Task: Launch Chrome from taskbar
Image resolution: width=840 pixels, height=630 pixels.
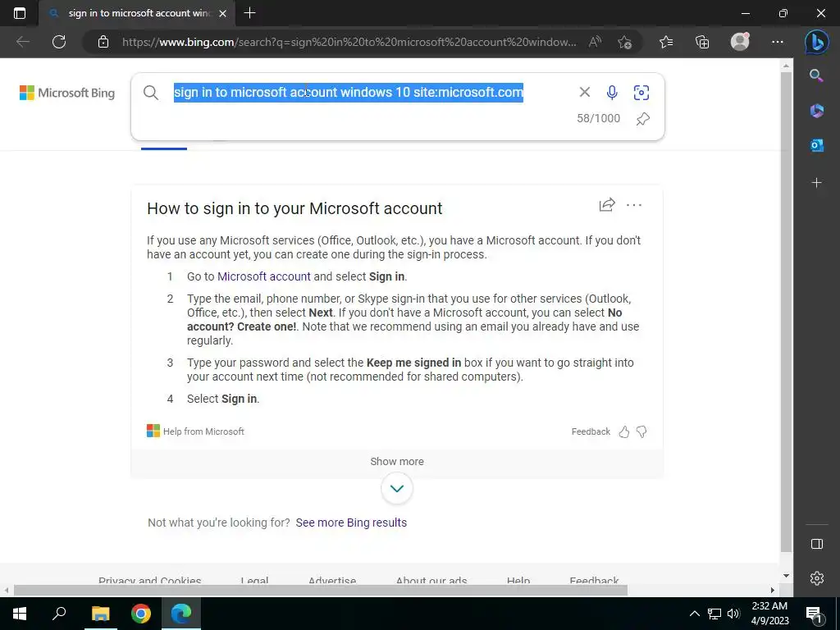Action: click(141, 614)
